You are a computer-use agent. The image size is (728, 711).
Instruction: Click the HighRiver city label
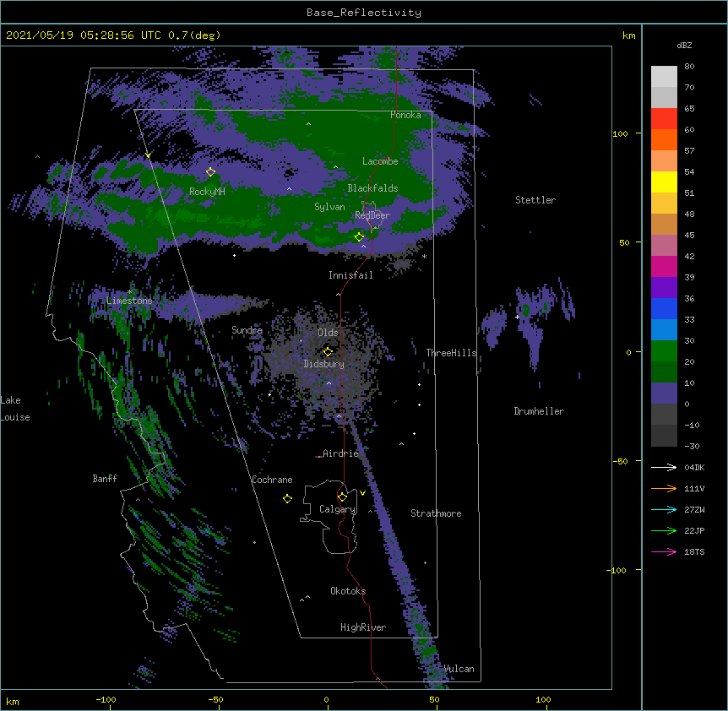pos(363,627)
